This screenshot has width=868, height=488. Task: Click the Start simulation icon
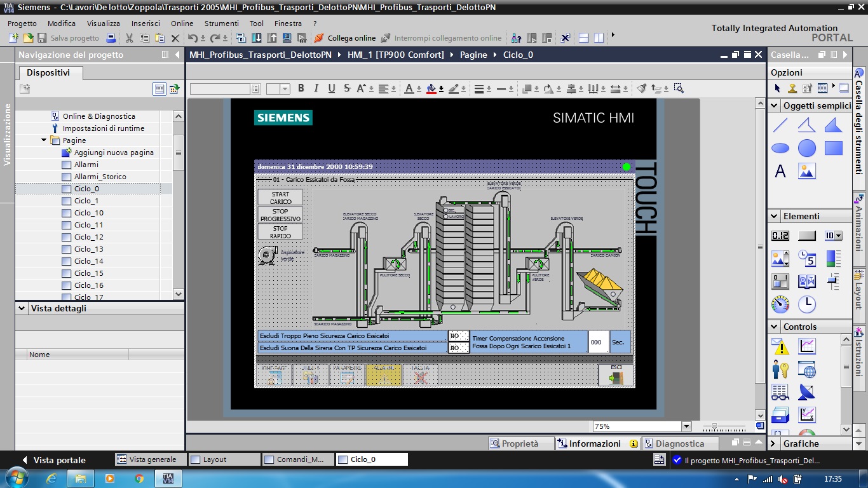click(287, 38)
